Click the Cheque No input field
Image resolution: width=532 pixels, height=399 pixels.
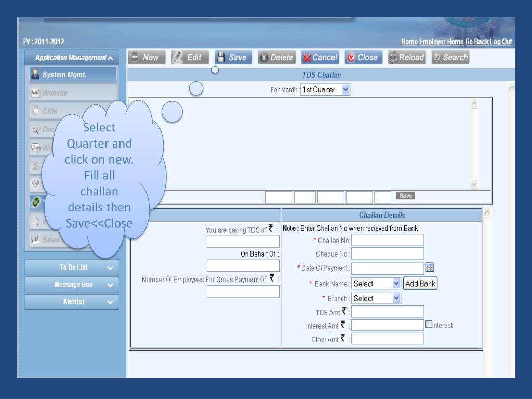coord(388,254)
